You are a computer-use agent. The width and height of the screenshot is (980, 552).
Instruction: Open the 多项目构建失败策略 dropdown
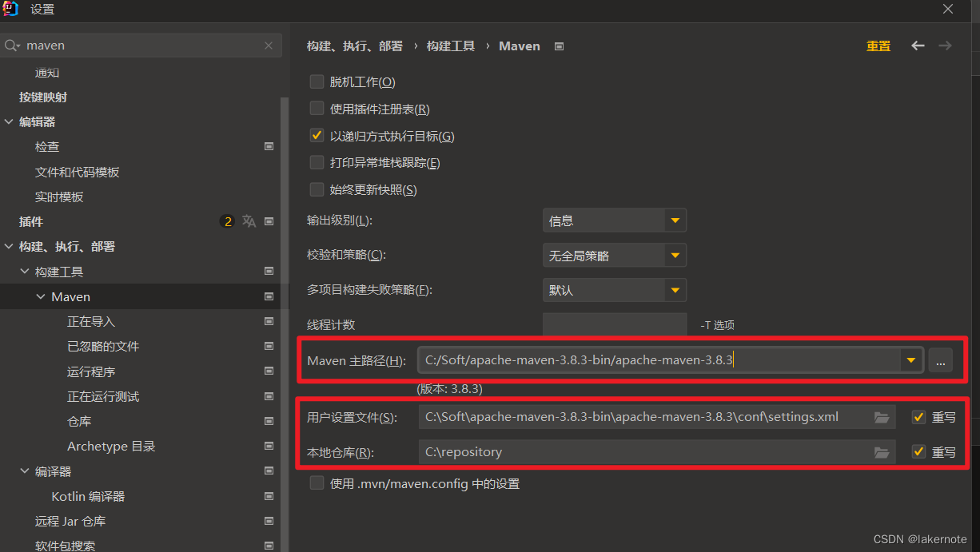(x=614, y=290)
